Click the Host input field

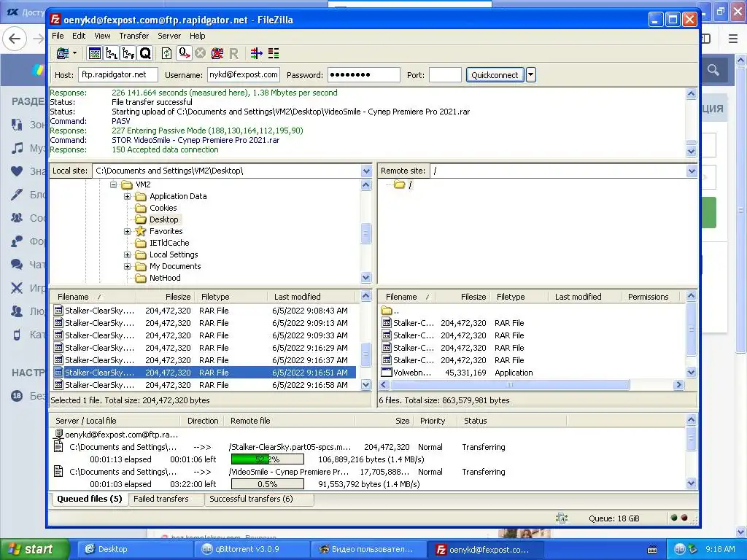[x=118, y=75]
